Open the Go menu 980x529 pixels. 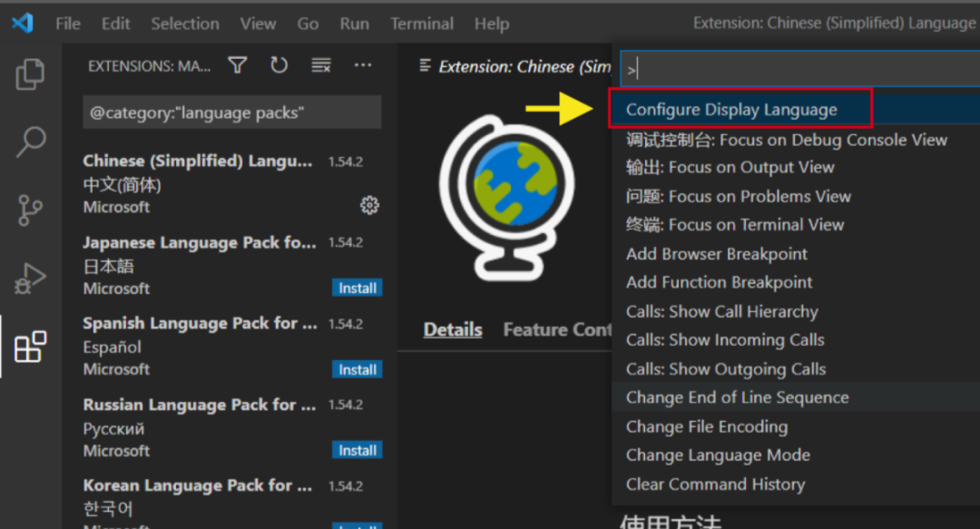(308, 24)
